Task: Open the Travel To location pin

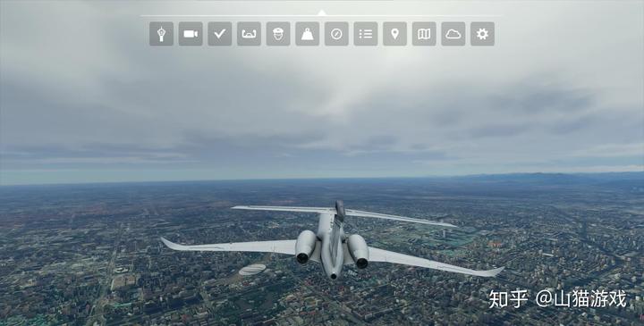Action: [x=394, y=34]
